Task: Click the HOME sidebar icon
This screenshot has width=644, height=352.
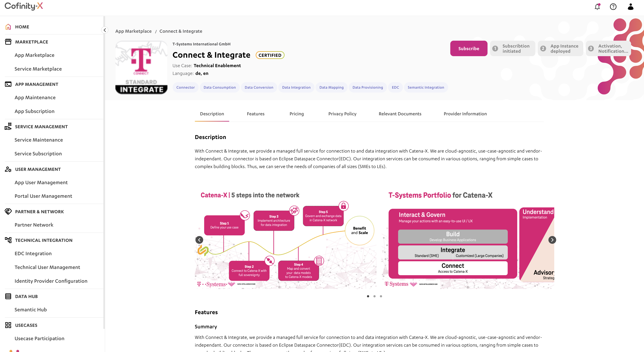Action: [9, 26]
